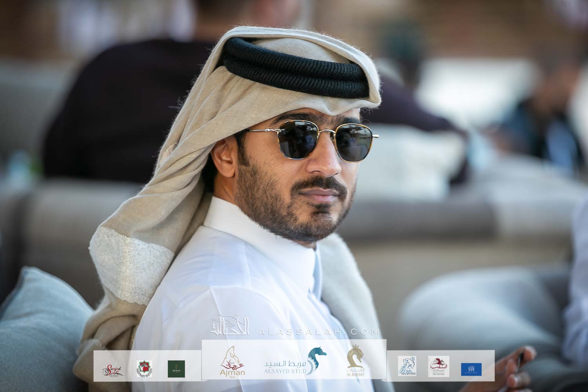Open the ALASSALAH.COM watermark link
The image size is (588, 392).
pyautogui.click(x=318, y=332)
